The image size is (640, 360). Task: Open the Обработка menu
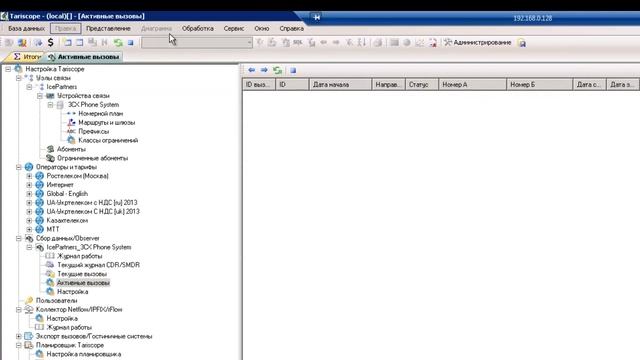click(x=198, y=29)
